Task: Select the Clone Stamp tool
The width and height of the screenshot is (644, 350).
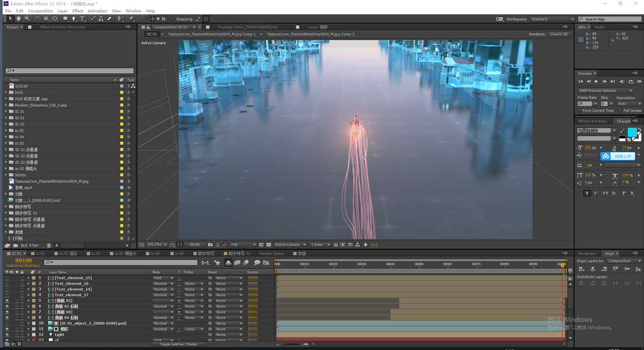Action: pos(101,19)
